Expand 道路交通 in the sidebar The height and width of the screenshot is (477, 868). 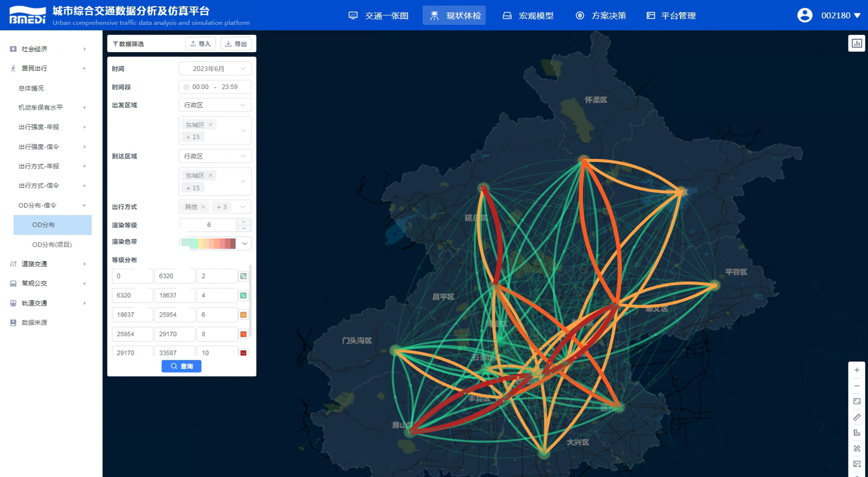click(x=47, y=264)
